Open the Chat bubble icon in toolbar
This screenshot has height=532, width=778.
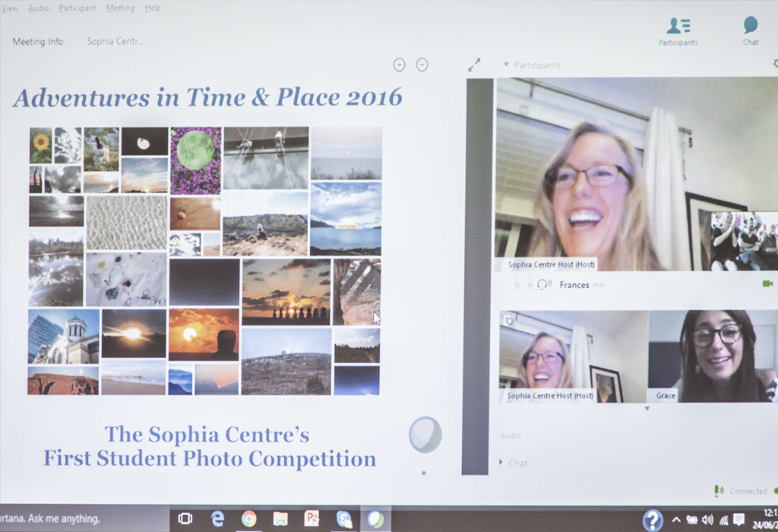(x=751, y=26)
